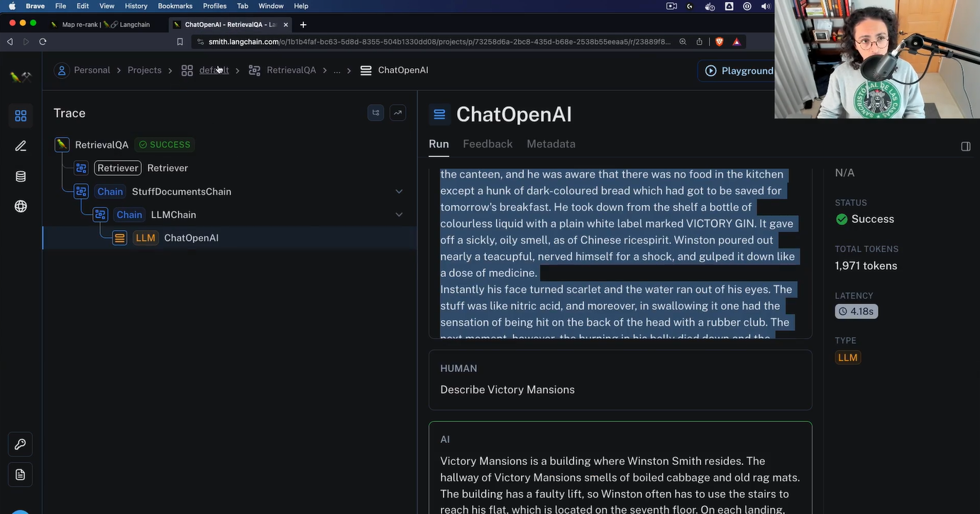This screenshot has width=980, height=514.
Task: Go to default project breadcrumb link
Action: [214, 70]
